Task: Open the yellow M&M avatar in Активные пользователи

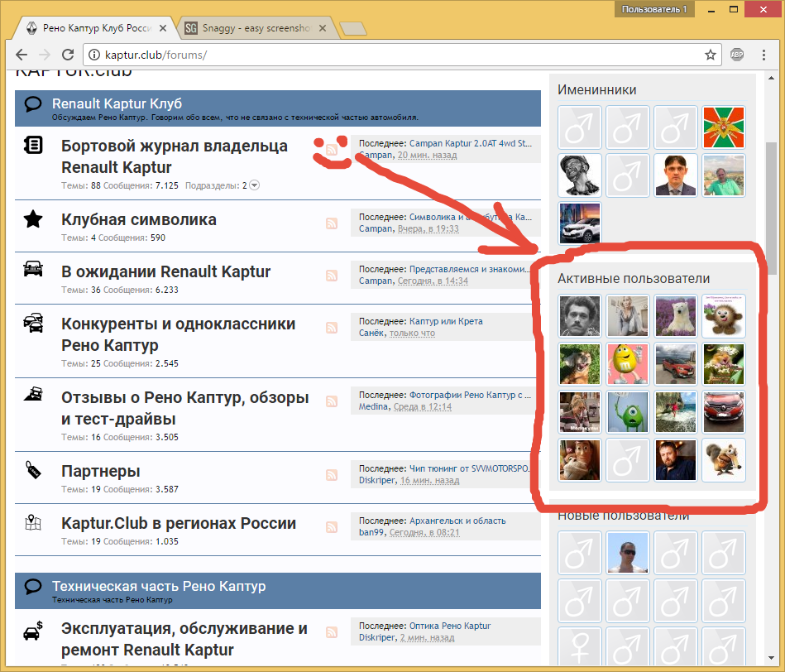Action: [627, 364]
